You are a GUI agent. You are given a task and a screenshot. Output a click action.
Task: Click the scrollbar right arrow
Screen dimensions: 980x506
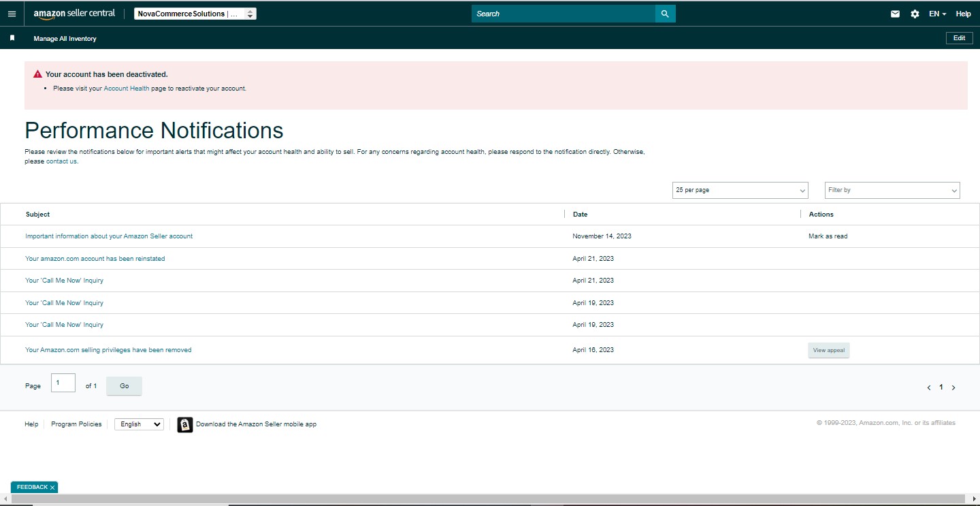coord(975,499)
